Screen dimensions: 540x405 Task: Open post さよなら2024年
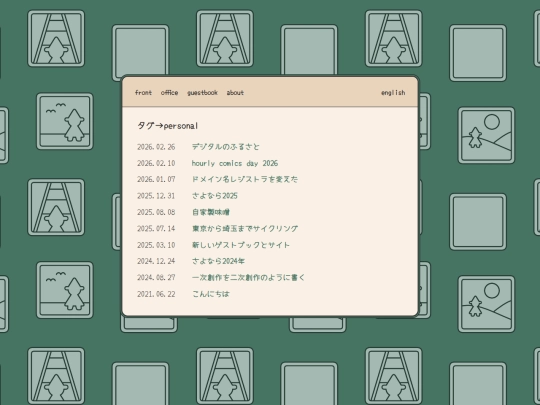pos(218,261)
